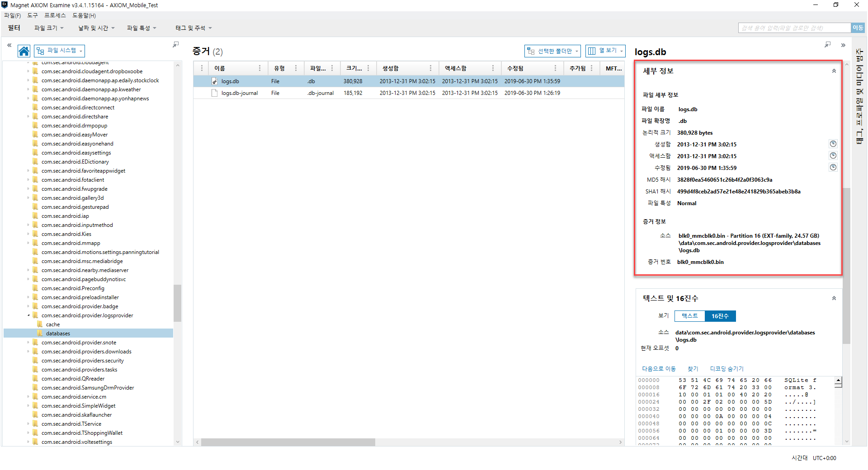Open the 날짜 및 시간 filter dropdown
The image size is (868, 470).
pos(96,28)
